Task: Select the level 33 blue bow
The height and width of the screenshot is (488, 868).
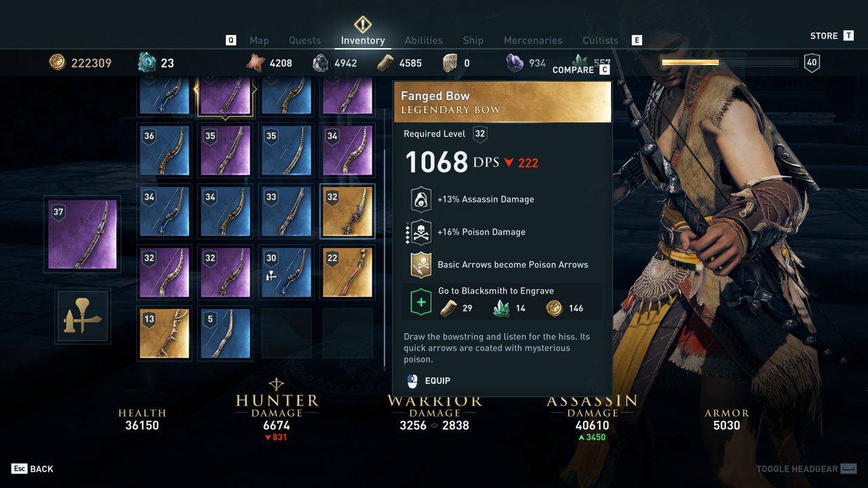Action: tap(286, 211)
